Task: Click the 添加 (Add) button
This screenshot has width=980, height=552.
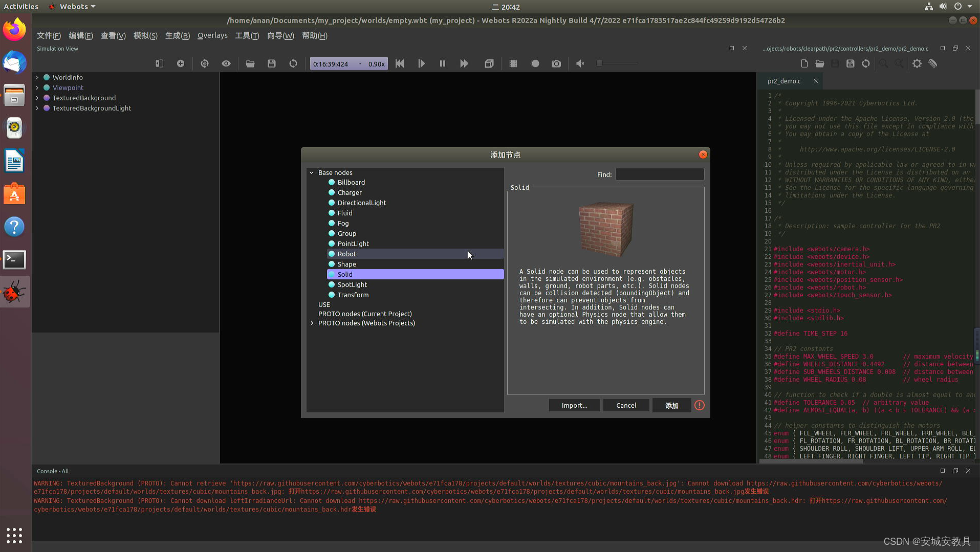Action: click(671, 405)
